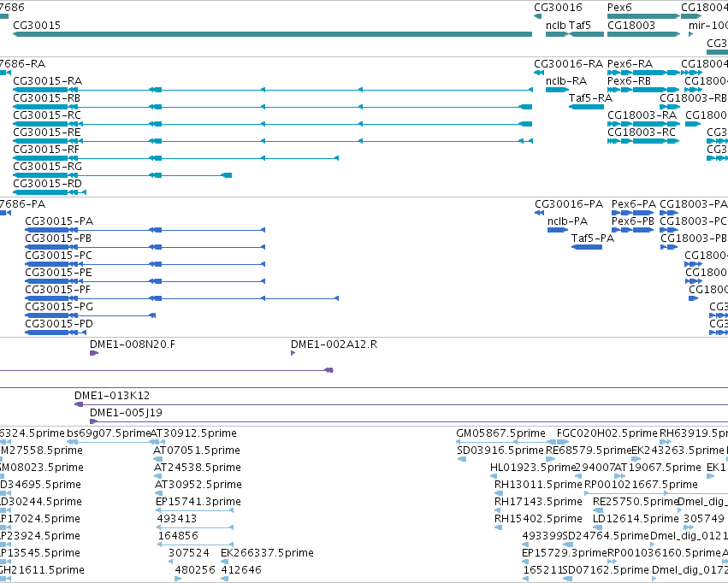Click the Taf5-PA blue CDS bar
This screenshot has width=728, height=583.
(x=587, y=247)
